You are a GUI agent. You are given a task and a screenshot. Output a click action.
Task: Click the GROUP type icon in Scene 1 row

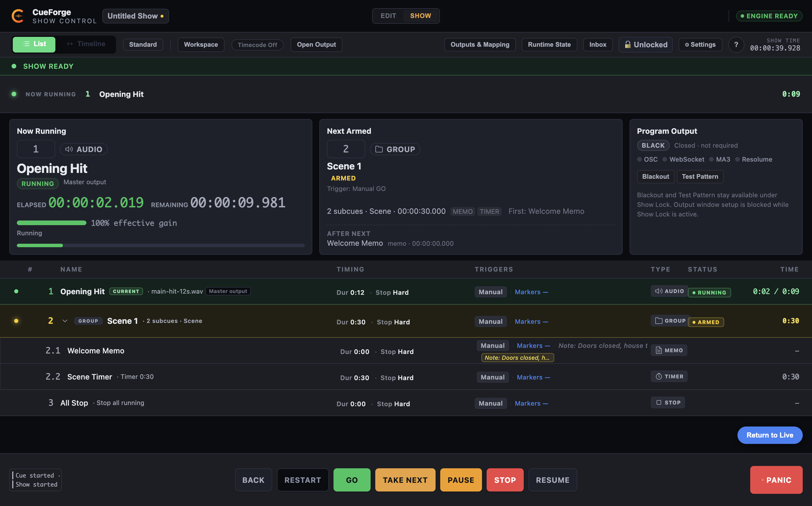point(659,321)
